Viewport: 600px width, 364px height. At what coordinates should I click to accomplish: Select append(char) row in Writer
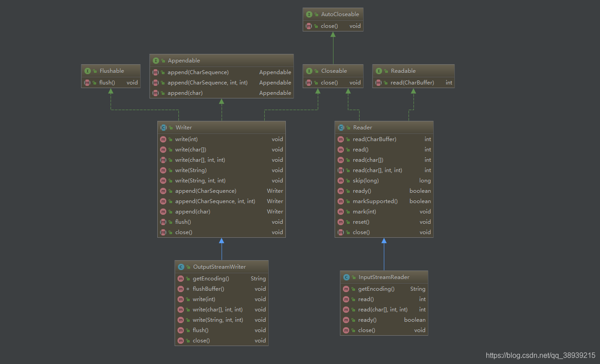click(x=222, y=212)
